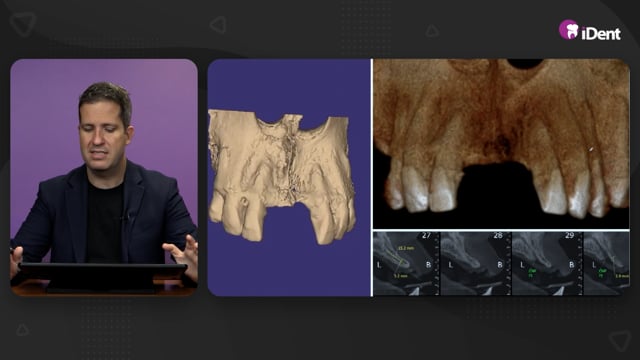Click the white divider above the CT slices
Screen dimensions: 640x360
[x=501, y=230]
